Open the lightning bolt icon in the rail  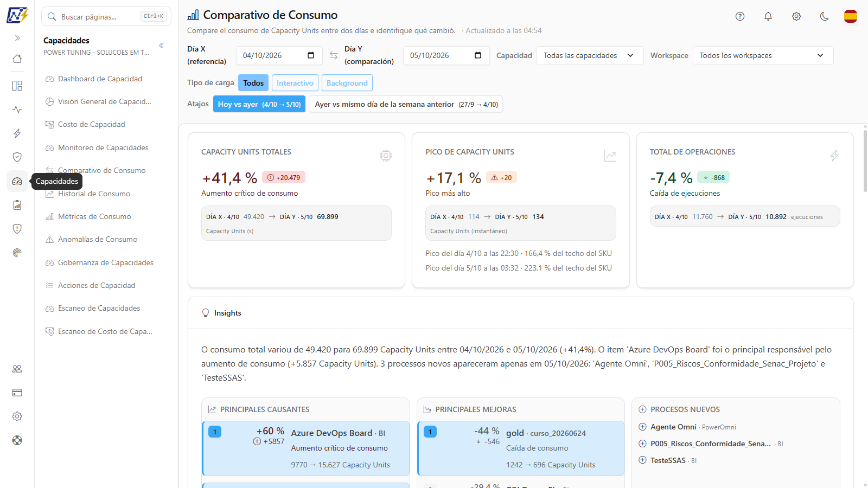pyautogui.click(x=17, y=133)
